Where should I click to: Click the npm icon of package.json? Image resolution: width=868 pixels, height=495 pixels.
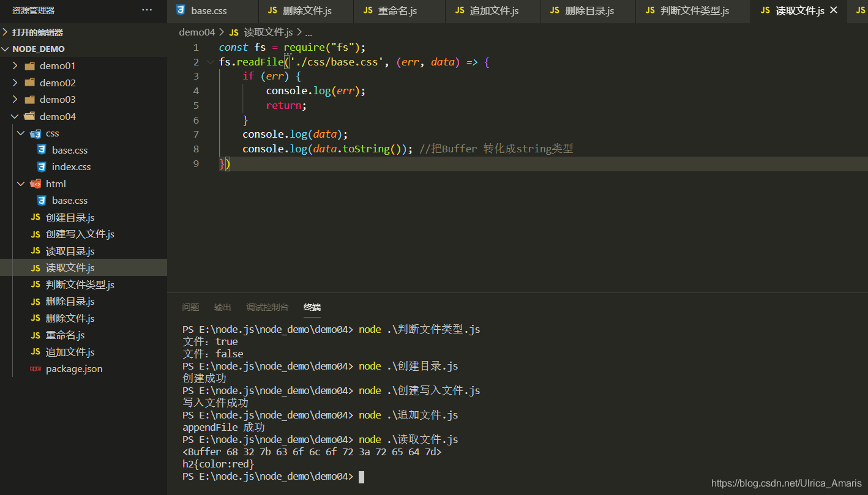36,368
